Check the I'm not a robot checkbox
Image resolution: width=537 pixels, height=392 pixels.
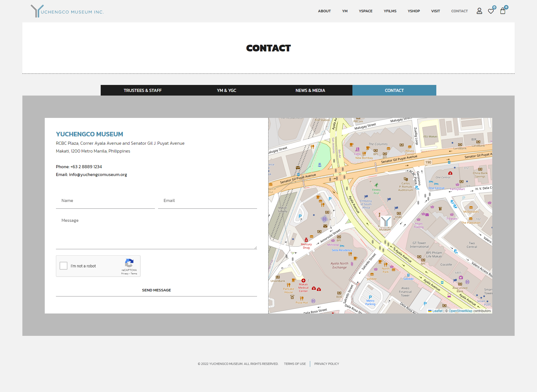[x=63, y=266]
